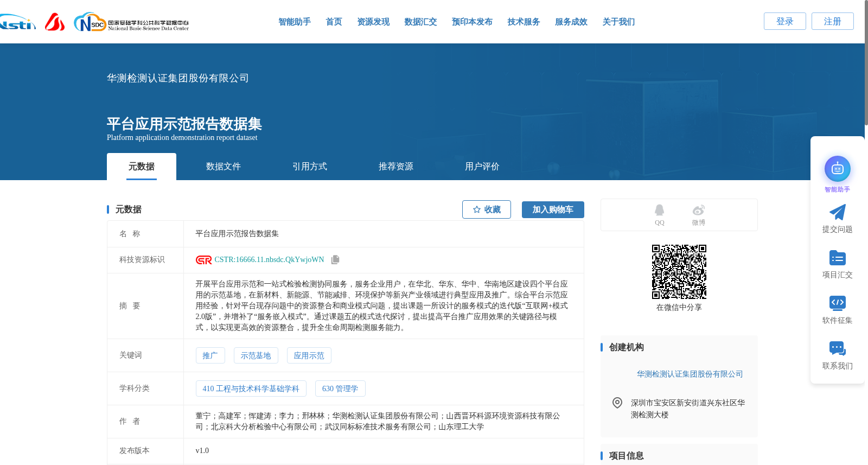The image size is (868, 465).
Task: Open the 智能助手 menu item
Action: (x=295, y=22)
